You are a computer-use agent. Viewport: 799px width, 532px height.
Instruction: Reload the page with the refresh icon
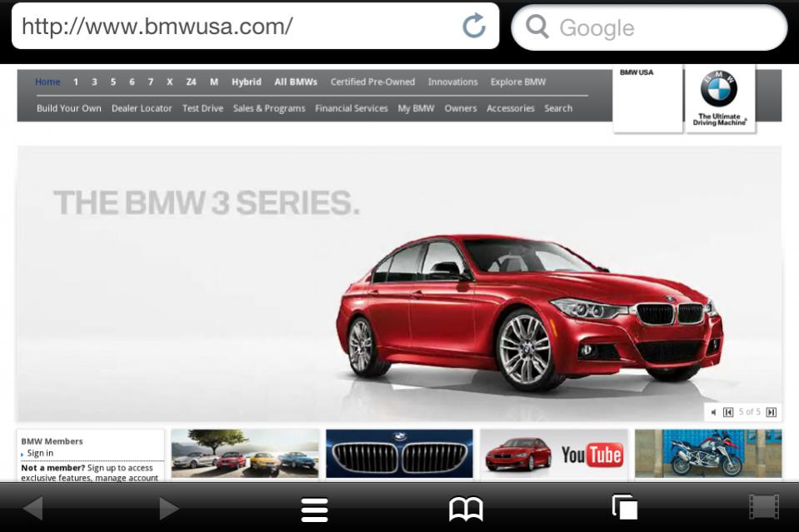[x=474, y=26]
